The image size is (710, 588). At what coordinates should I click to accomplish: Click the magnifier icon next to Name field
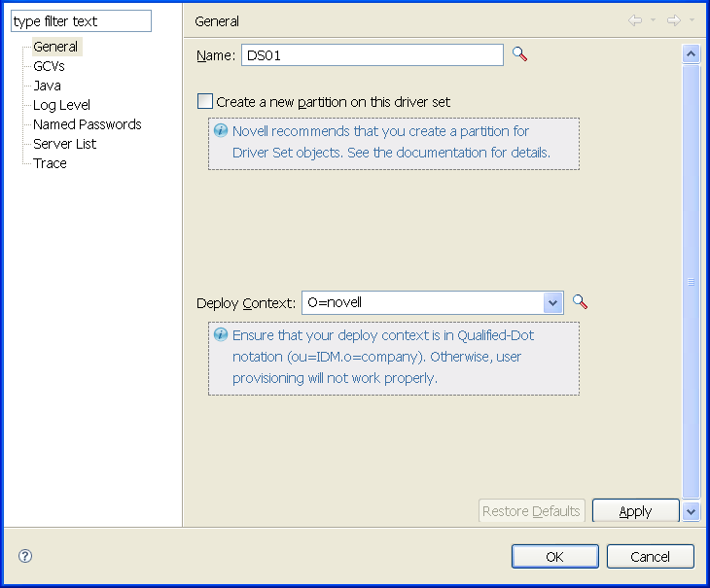point(519,54)
